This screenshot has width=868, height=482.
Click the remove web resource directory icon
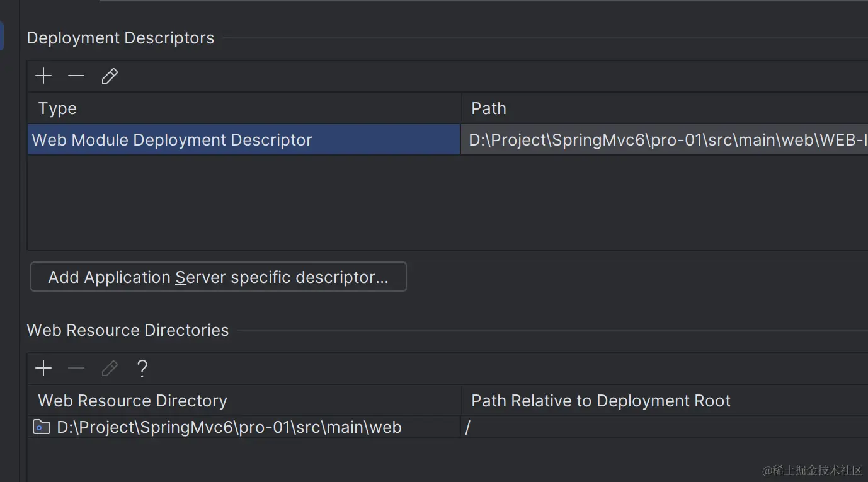(76, 369)
